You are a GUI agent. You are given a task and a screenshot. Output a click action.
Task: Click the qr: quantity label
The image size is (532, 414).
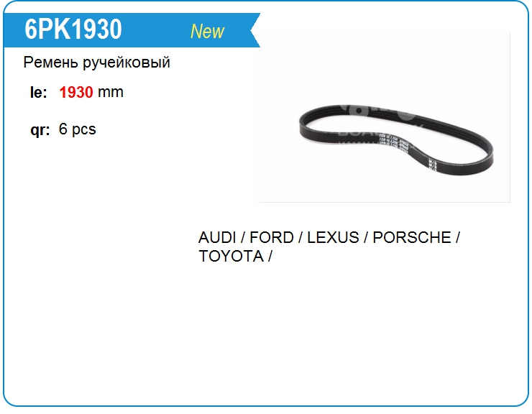click(x=40, y=129)
